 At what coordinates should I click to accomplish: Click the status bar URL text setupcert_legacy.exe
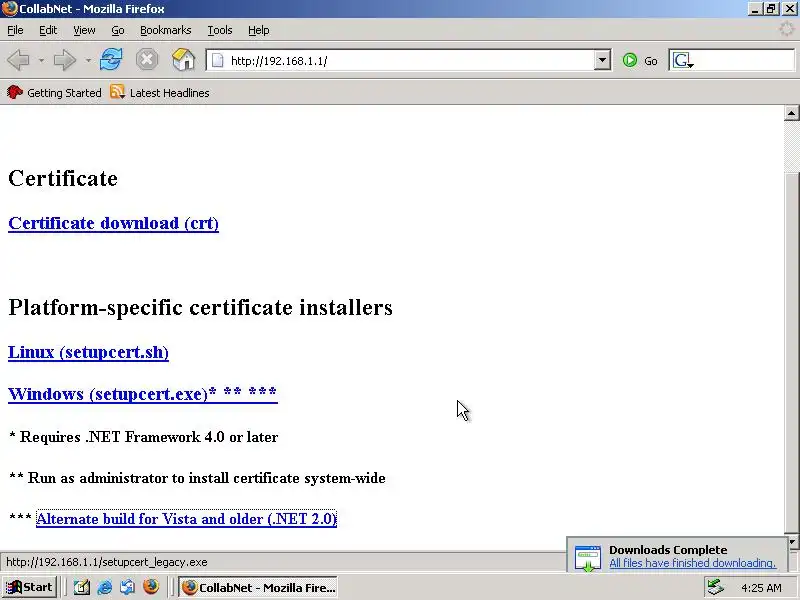tap(107, 562)
